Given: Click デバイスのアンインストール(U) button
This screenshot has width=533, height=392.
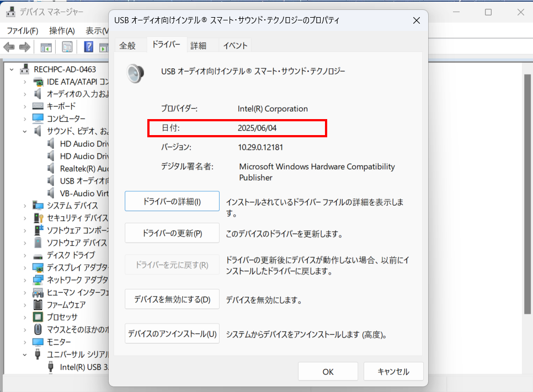Looking at the screenshot, I should tap(172, 334).
